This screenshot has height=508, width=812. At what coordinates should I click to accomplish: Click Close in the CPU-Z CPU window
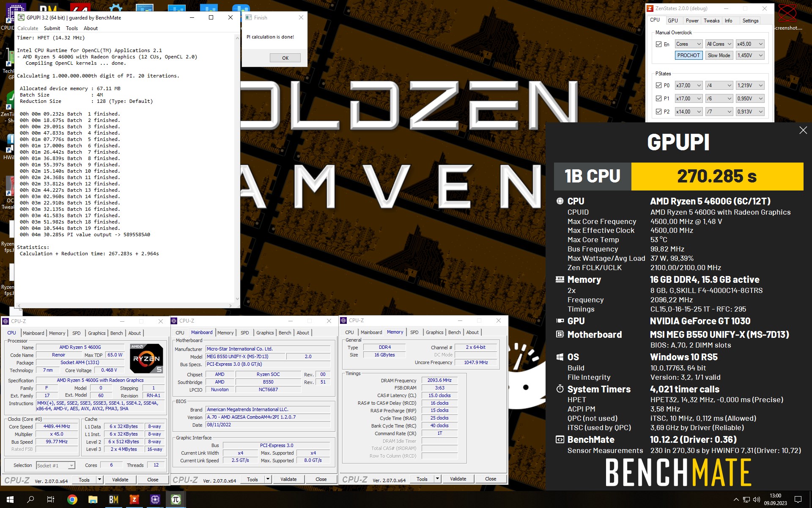153,480
